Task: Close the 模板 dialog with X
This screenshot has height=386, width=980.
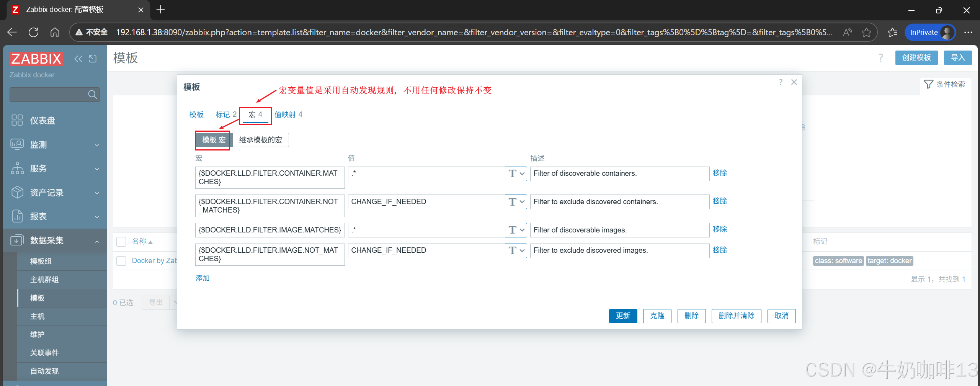Action: point(794,82)
